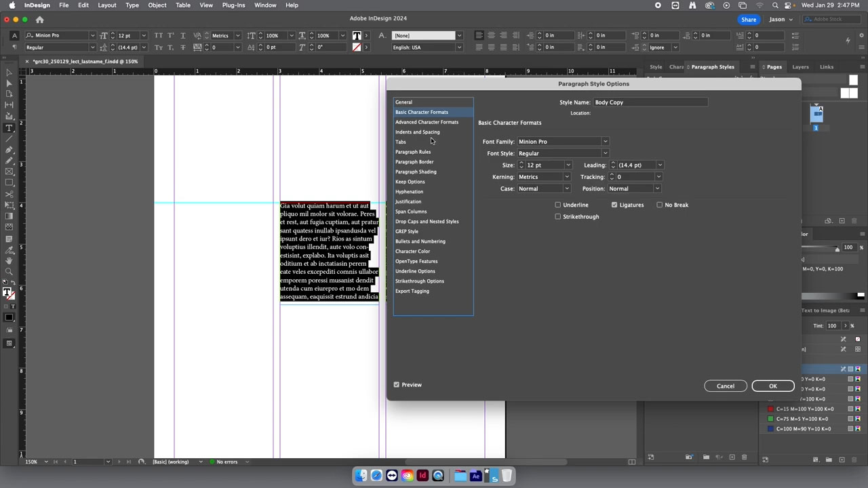Select the Rectangle Frame tool

(9, 172)
